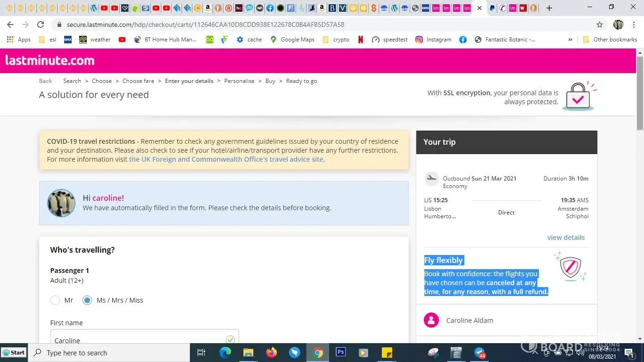This screenshot has width=644, height=362.
Task: Open Firefox from the taskbar
Action: [271, 353]
